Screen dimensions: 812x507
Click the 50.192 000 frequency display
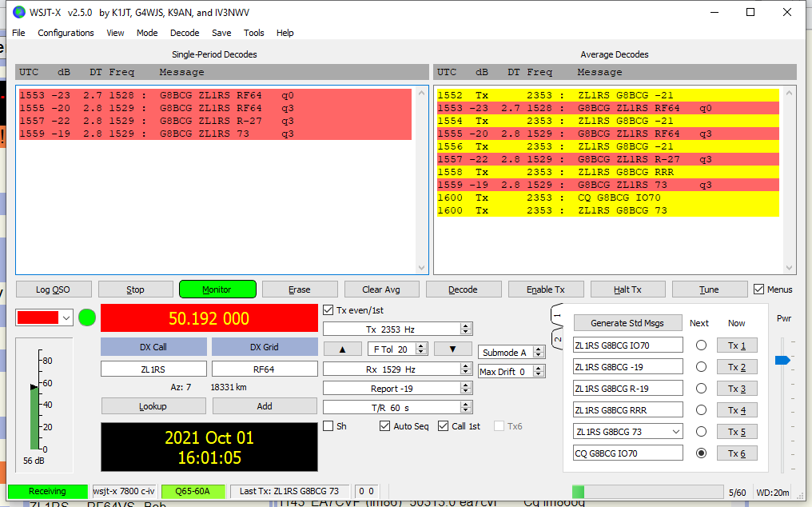(x=209, y=317)
